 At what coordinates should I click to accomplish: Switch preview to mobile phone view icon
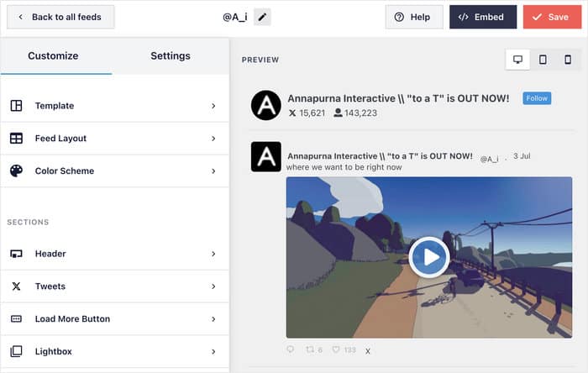(x=568, y=60)
